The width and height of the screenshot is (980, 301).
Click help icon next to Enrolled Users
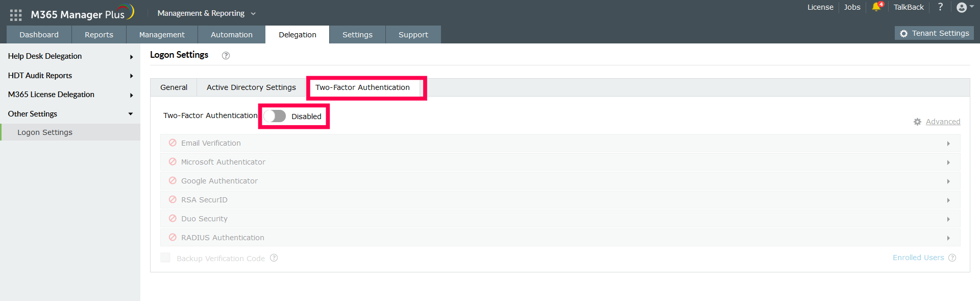[952, 258]
